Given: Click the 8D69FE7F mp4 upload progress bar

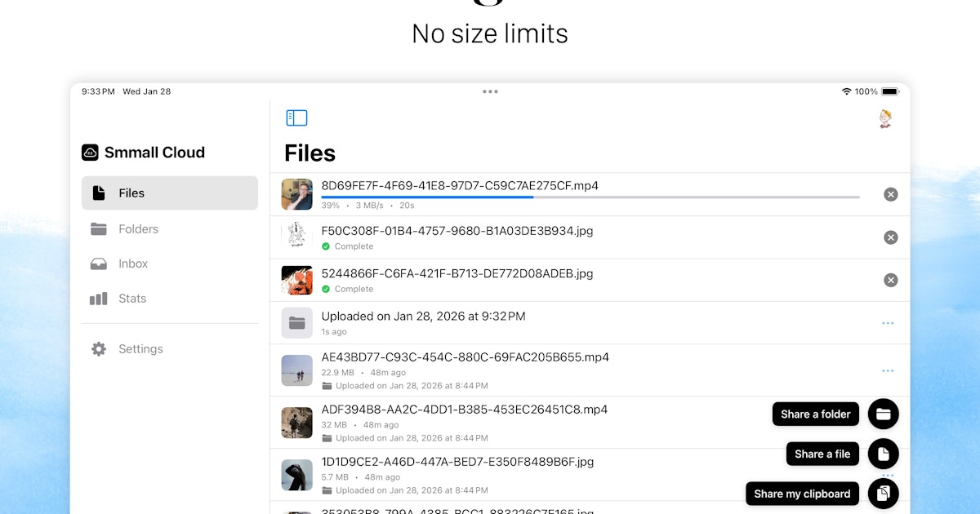Looking at the screenshot, I should pos(590,197).
